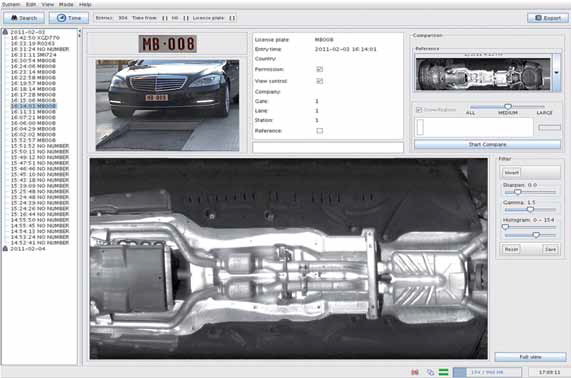The image size is (572, 378).
Task: Click the front car photo thumbnail
Action: (167, 105)
